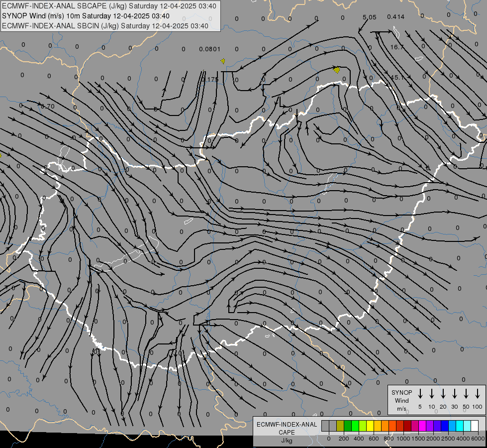Click the 1000 tick label on CAPE scale

pyautogui.click(x=403, y=439)
